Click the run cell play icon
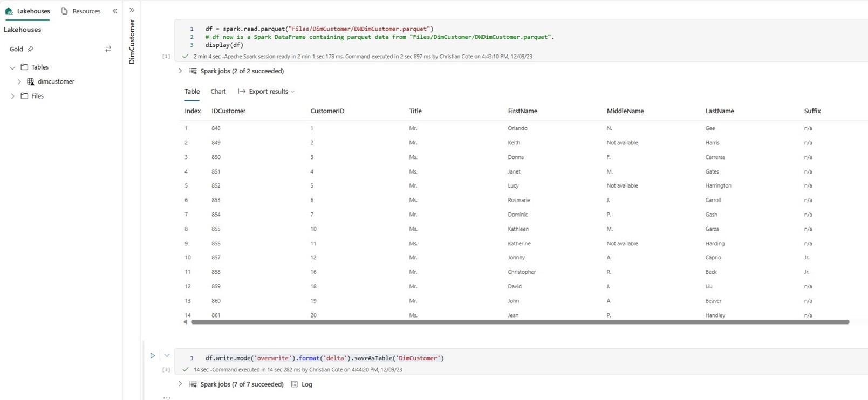868x400 pixels. [153, 356]
